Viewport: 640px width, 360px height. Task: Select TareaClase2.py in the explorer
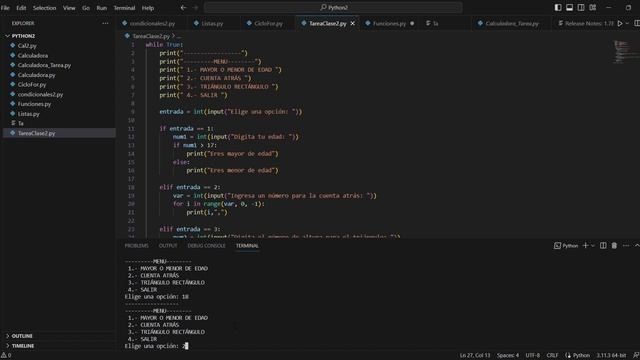(59, 133)
